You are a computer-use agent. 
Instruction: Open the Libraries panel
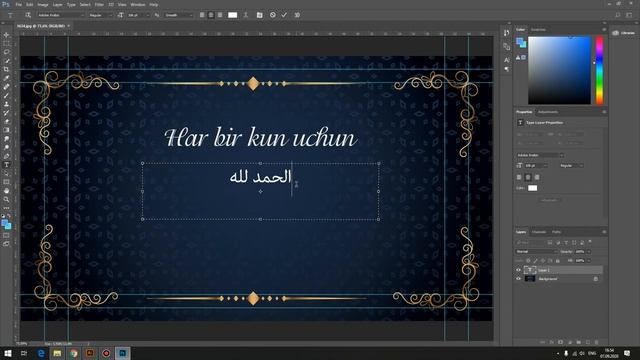623,33
